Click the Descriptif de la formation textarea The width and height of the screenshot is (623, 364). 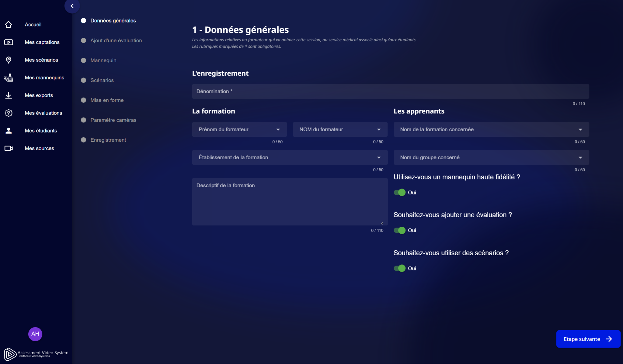click(290, 202)
